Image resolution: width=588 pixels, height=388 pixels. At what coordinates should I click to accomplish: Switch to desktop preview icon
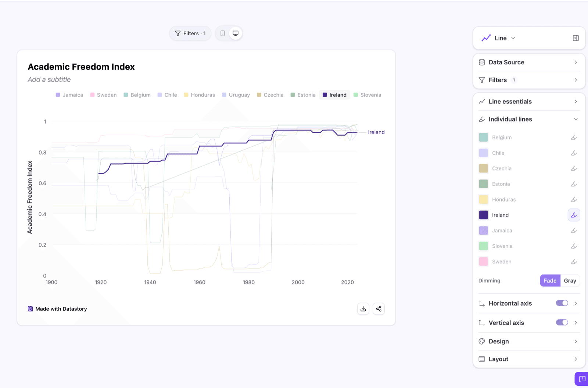[x=236, y=33]
